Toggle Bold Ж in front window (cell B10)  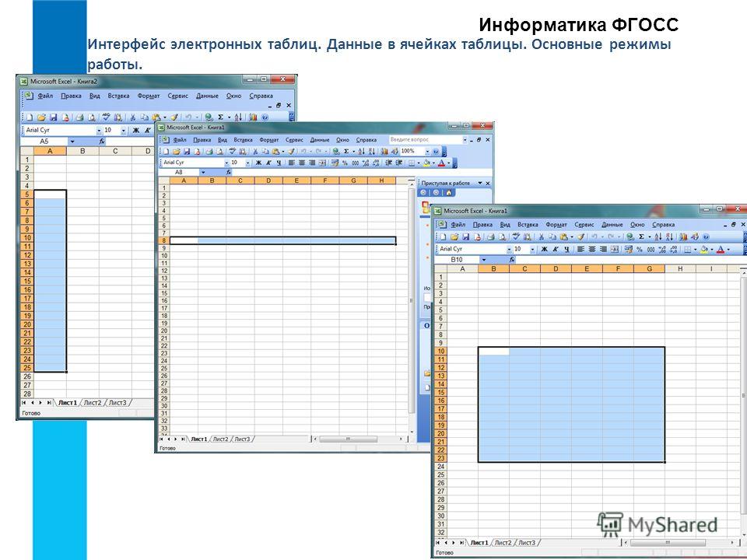tap(544, 249)
